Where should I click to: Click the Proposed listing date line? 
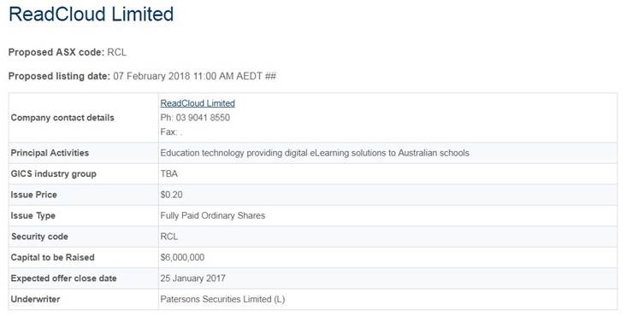pyautogui.click(x=142, y=77)
